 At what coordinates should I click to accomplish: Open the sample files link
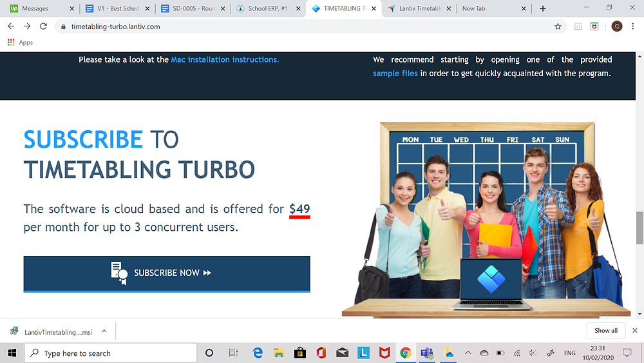[x=395, y=73]
